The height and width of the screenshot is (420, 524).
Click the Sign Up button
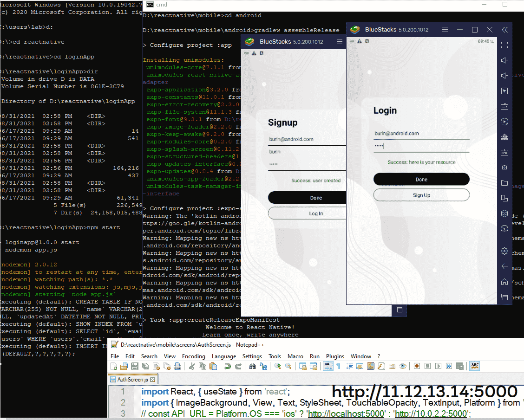click(x=421, y=195)
